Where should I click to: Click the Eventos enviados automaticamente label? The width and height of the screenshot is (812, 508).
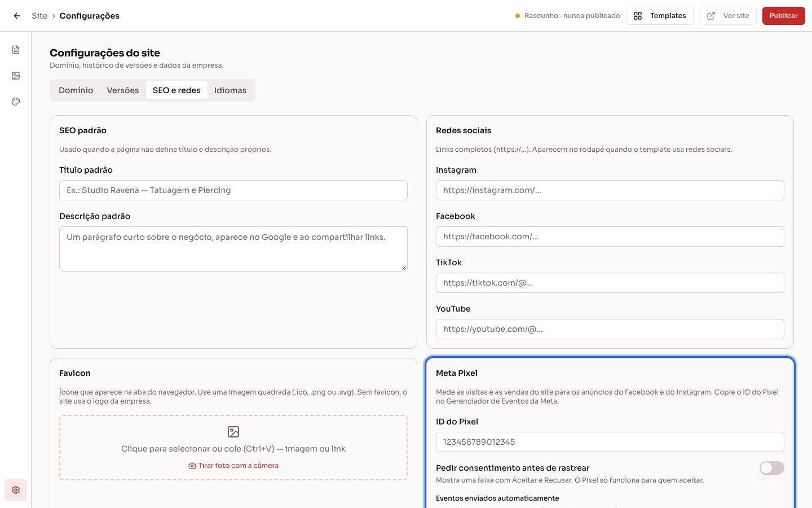pos(497,498)
